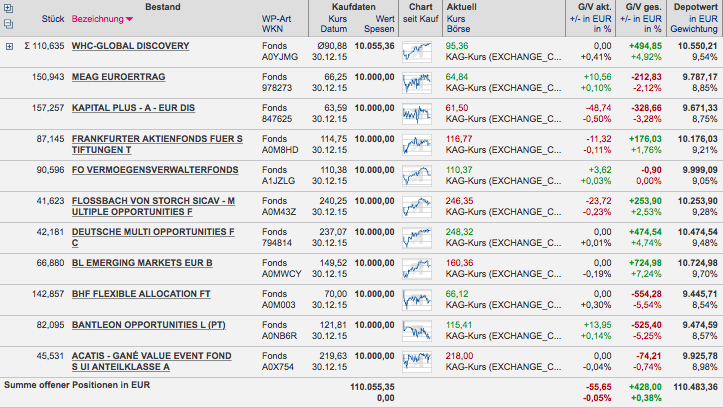Sort by G/V akt. +/- in EUR header
The image size is (723, 408).
590,19
